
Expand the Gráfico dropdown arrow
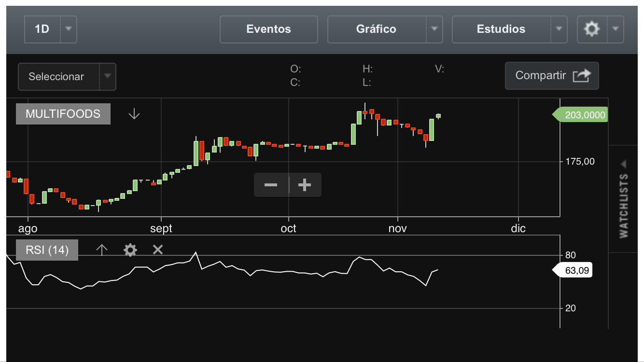pos(434,29)
